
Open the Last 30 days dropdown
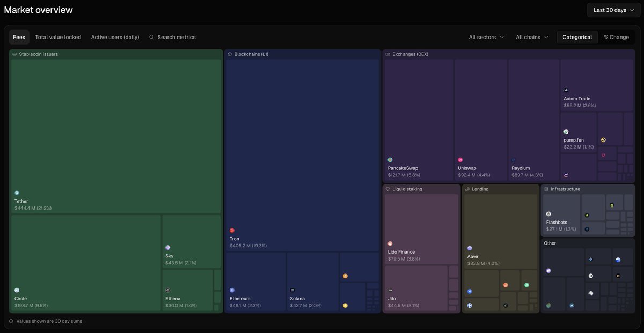pyautogui.click(x=613, y=10)
